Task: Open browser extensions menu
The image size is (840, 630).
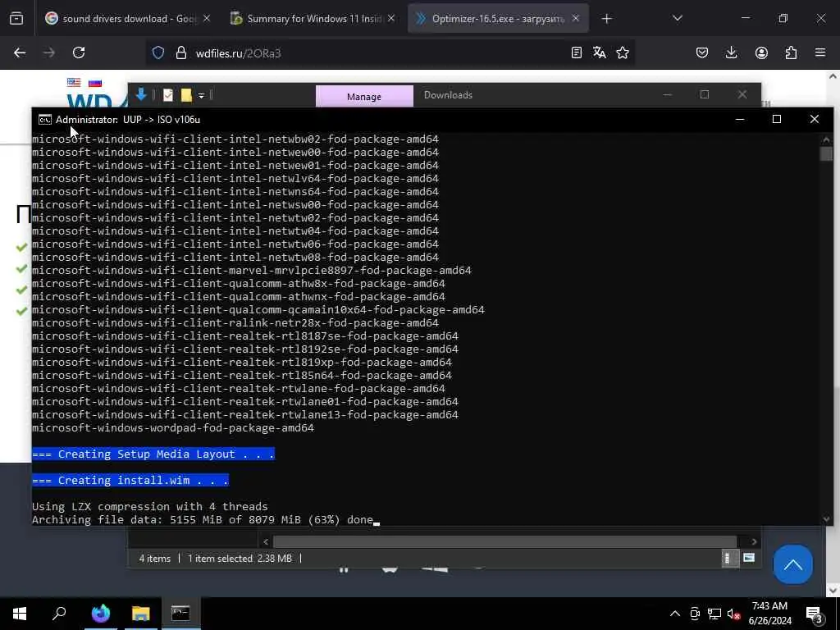Action: (791, 52)
